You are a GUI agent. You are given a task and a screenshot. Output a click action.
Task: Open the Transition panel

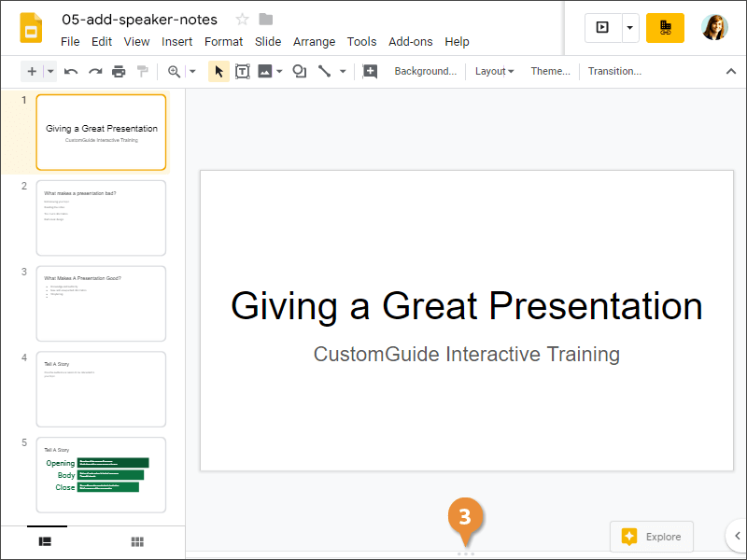(614, 72)
